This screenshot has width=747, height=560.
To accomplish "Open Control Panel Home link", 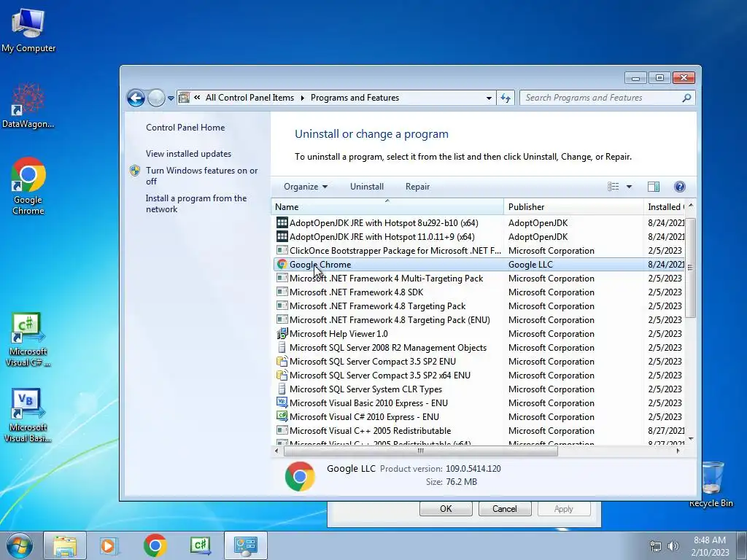I will (x=185, y=128).
